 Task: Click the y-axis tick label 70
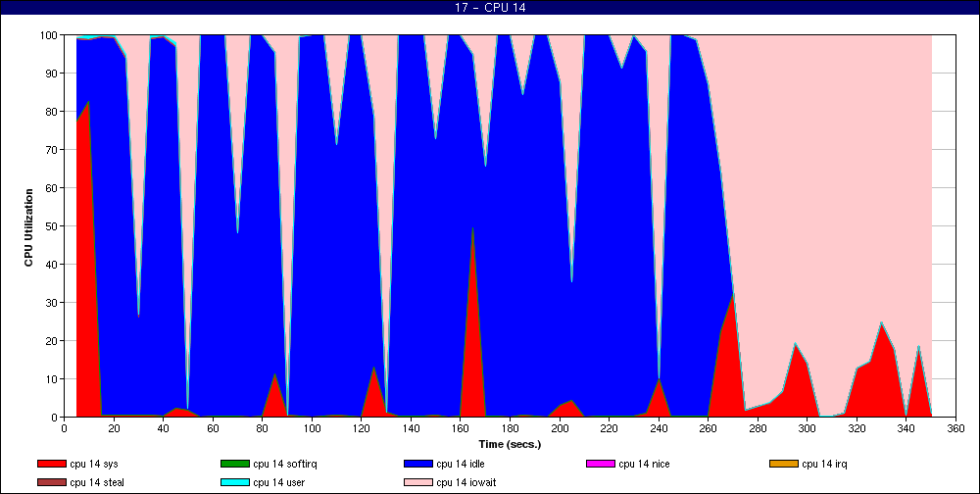(53, 149)
